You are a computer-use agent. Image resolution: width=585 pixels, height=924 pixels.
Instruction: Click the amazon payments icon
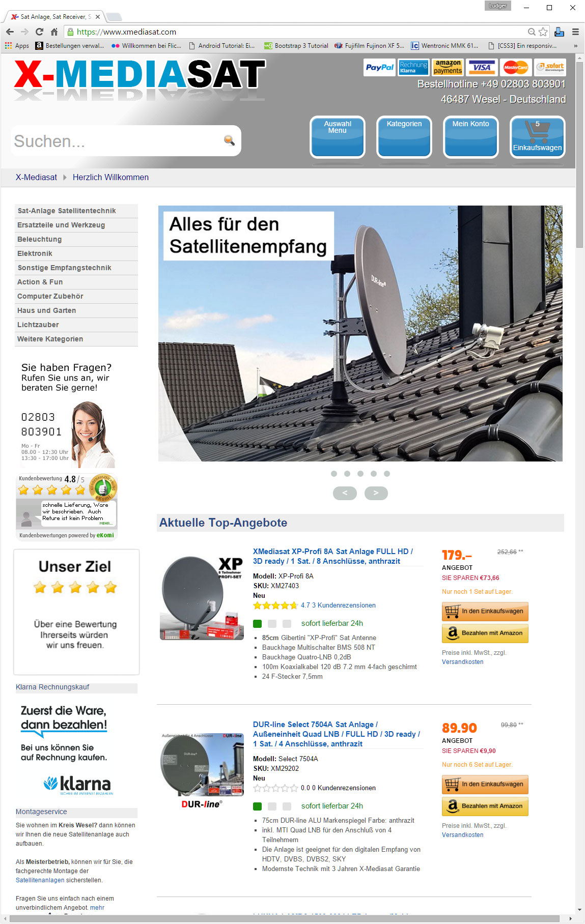[x=448, y=67]
